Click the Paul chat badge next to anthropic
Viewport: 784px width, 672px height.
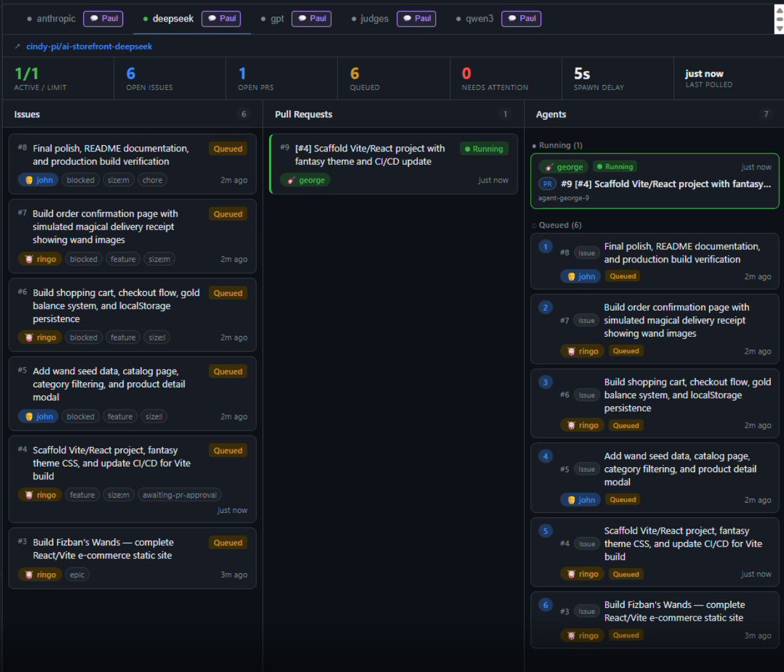pyautogui.click(x=103, y=18)
